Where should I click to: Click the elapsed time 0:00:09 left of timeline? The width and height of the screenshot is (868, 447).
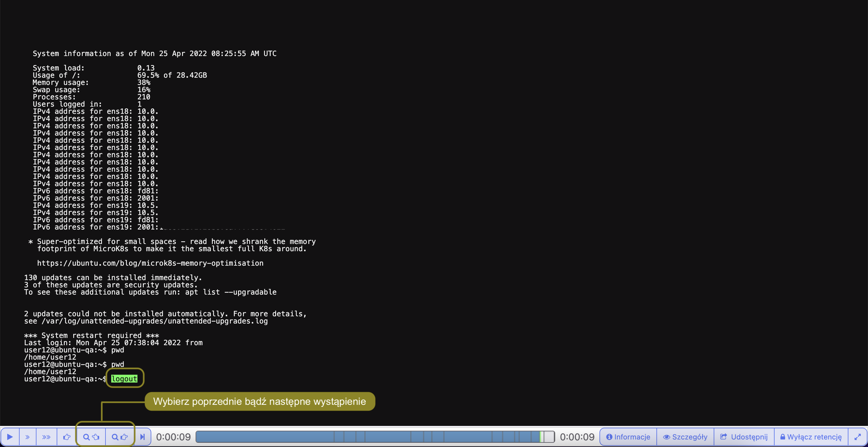173,437
